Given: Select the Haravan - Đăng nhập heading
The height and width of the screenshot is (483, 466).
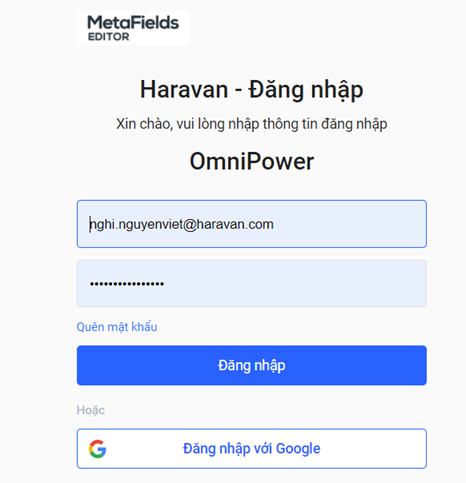Looking at the screenshot, I should click(252, 89).
